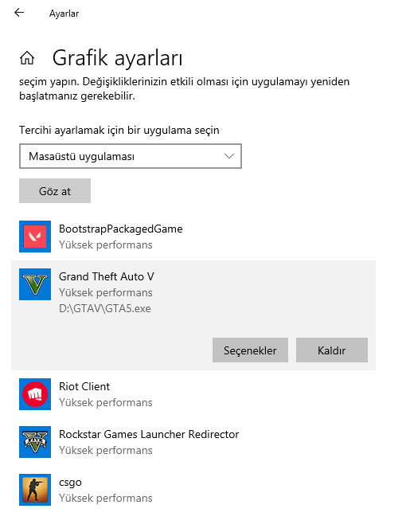Screen dimensions: 406x532
Task: Click the Göz at button
Action: [55, 191]
